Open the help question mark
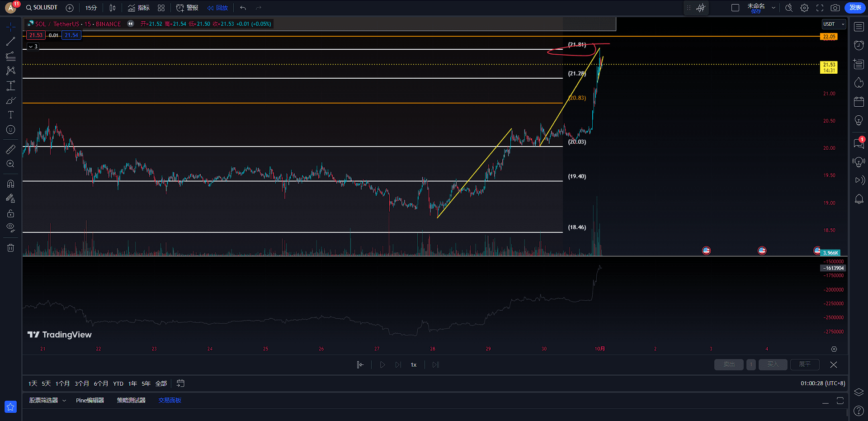Image resolution: width=868 pixels, height=421 pixels. click(859, 411)
